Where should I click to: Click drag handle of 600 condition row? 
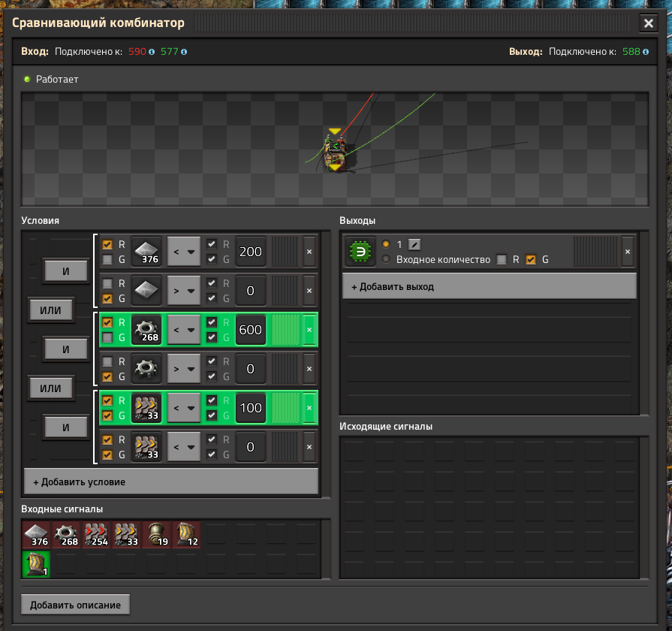(285, 330)
